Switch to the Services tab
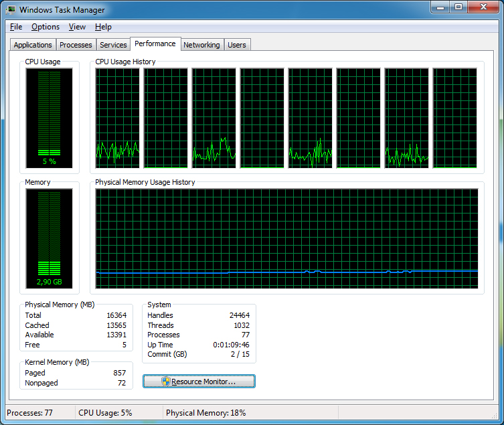This screenshot has width=504, height=425. click(x=113, y=45)
